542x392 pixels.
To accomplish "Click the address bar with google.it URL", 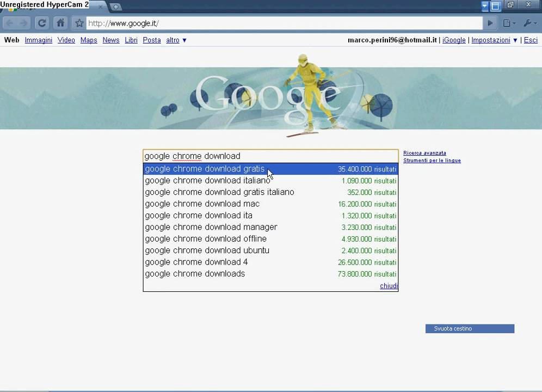I will (x=284, y=23).
